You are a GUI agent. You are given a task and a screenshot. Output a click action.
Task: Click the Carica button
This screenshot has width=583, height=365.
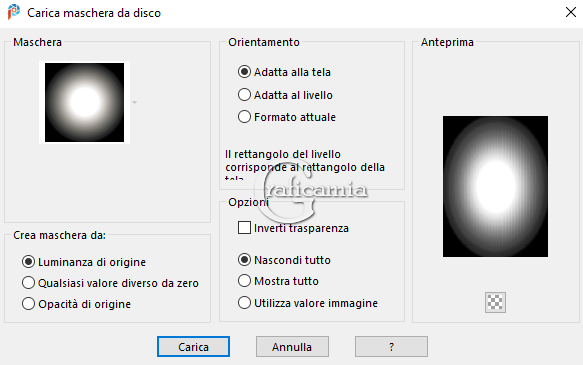[x=193, y=346]
